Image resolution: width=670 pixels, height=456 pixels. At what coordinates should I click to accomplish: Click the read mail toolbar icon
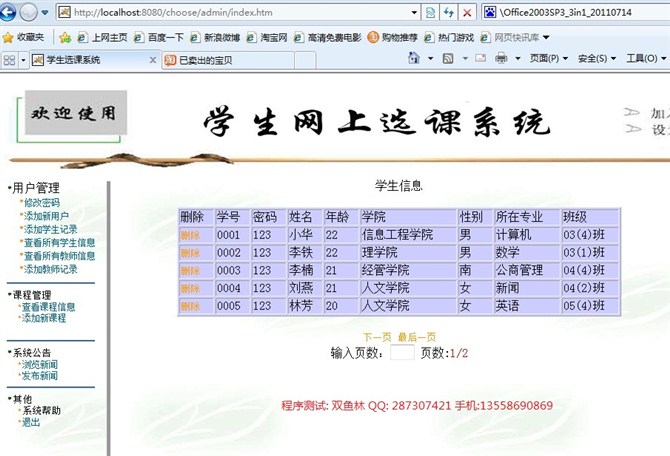[x=481, y=58]
